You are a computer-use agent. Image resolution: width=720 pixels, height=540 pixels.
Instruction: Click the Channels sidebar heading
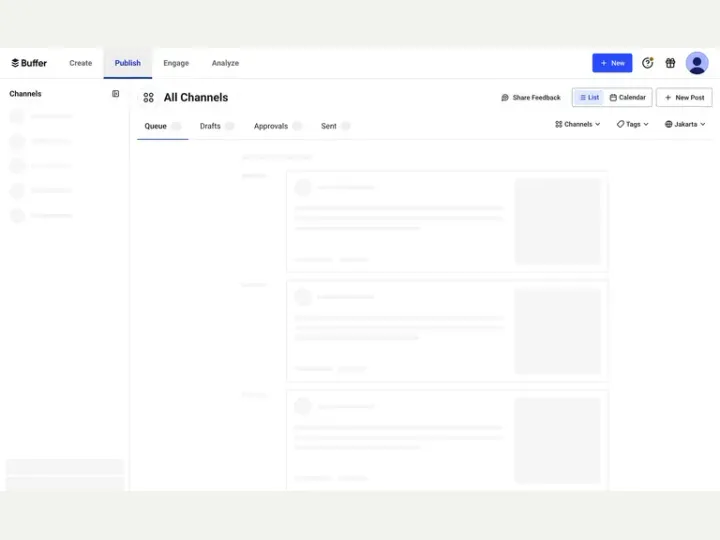tap(25, 94)
